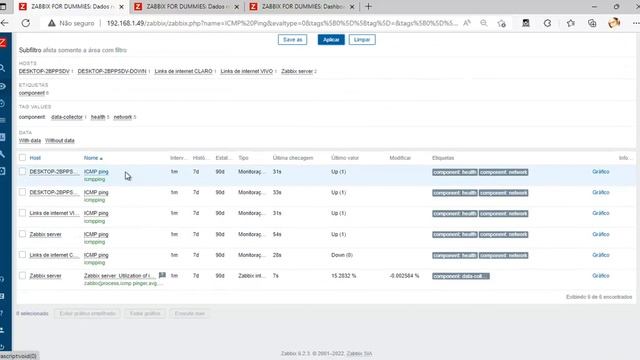Sort by the Host column header
This screenshot has height=360, width=640.
click(35, 158)
